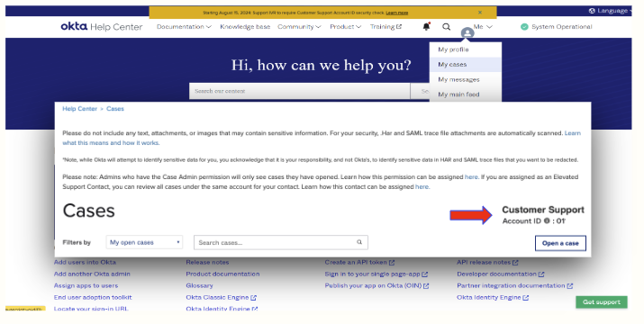
Task: Select My profile from the menu
Action: (465, 49)
